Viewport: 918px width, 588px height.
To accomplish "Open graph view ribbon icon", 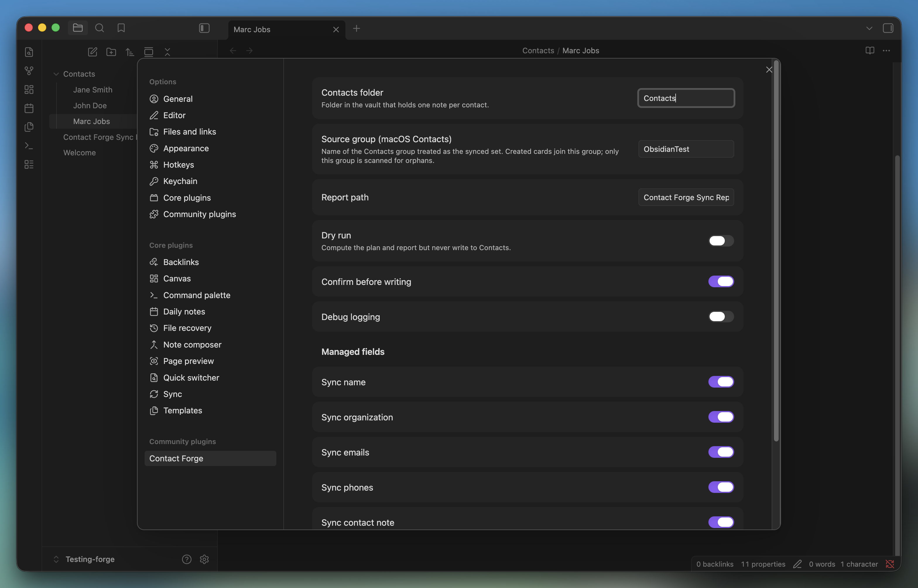I will [x=29, y=71].
